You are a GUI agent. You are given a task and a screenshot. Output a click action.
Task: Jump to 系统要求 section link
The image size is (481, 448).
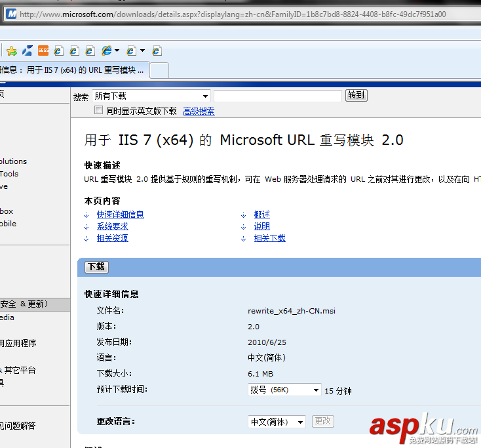(113, 226)
